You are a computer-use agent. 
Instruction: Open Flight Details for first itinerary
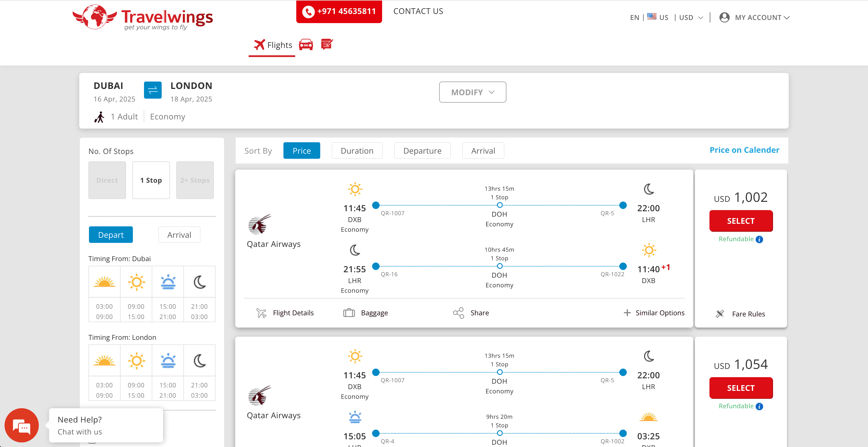293,313
